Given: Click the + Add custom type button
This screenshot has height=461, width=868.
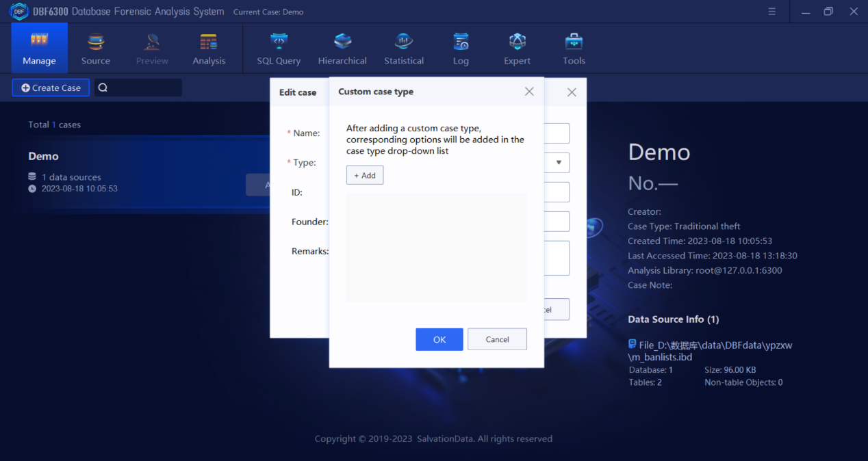Looking at the screenshot, I should pos(365,176).
